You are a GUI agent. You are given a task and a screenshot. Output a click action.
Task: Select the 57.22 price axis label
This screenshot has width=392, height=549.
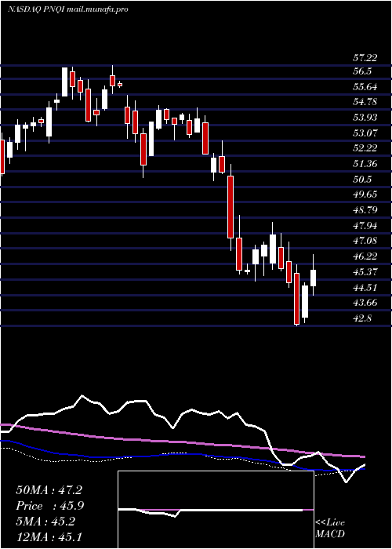(365, 59)
